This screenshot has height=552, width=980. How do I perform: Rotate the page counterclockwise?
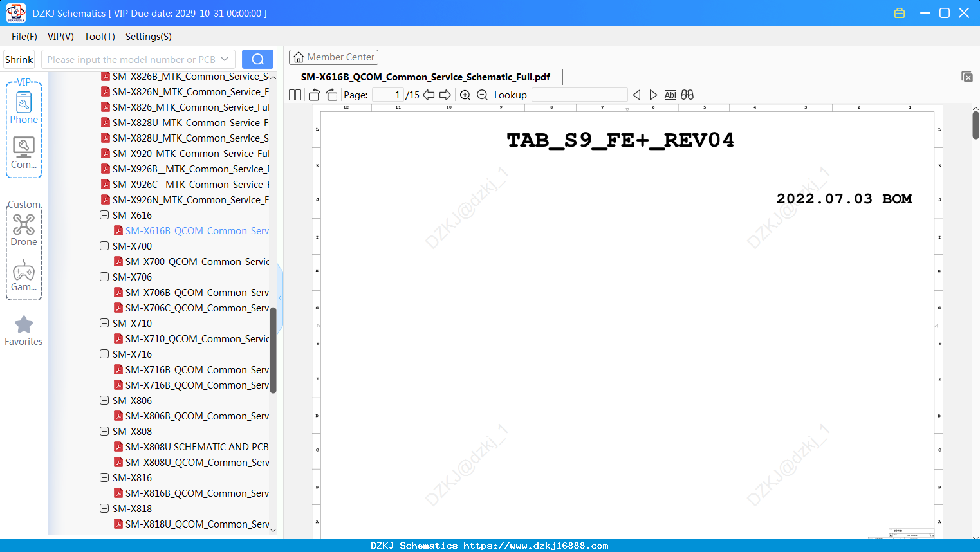[314, 95]
